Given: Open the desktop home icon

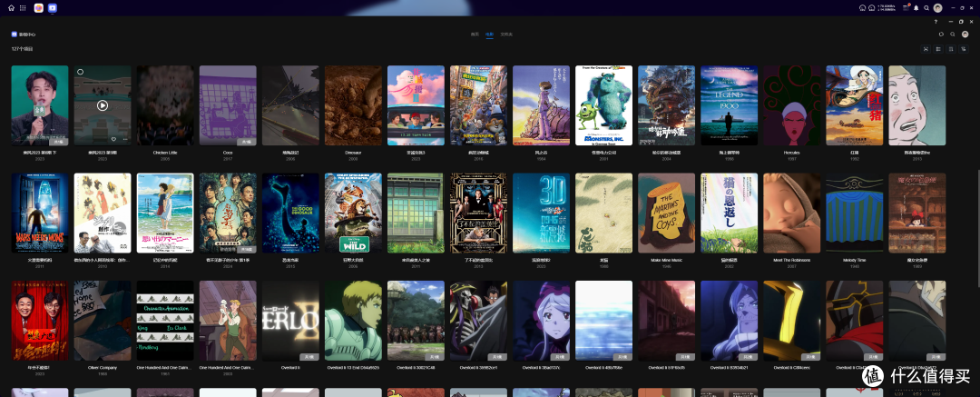Looking at the screenshot, I should tap(11, 8).
